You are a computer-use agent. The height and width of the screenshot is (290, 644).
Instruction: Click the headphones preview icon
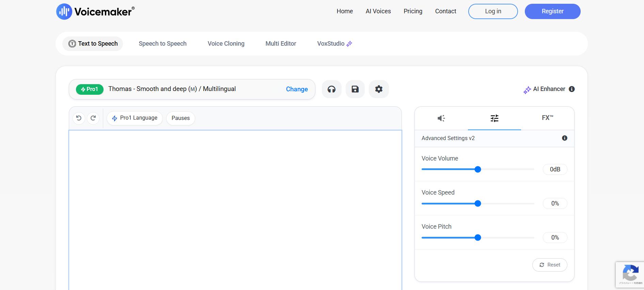[x=331, y=89]
